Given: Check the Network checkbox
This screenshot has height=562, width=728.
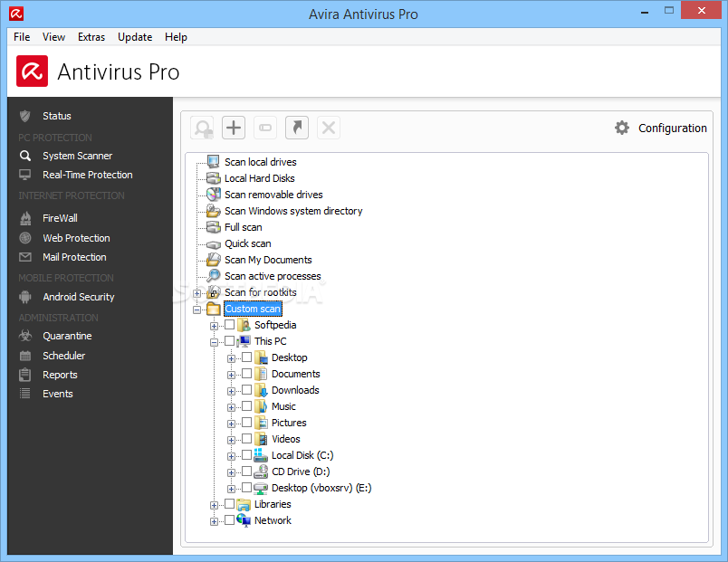Looking at the screenshot, I should (x=230, y=520).
